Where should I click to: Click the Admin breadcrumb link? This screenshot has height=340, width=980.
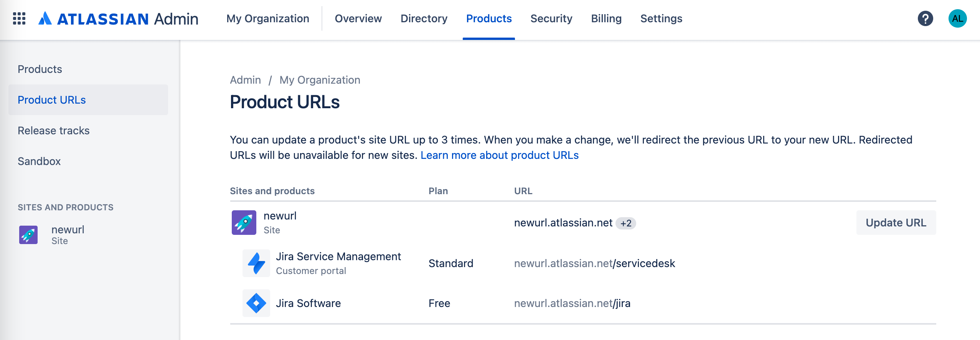tap(246, 80)
